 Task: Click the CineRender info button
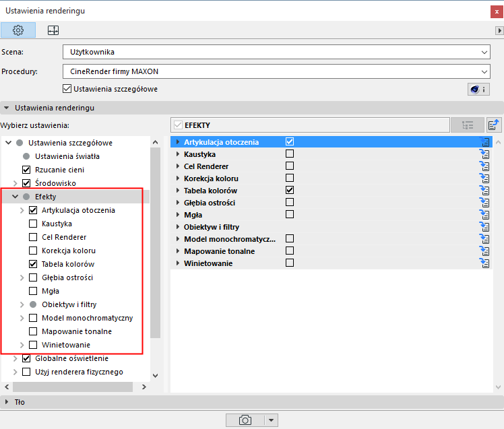point(478,89)
